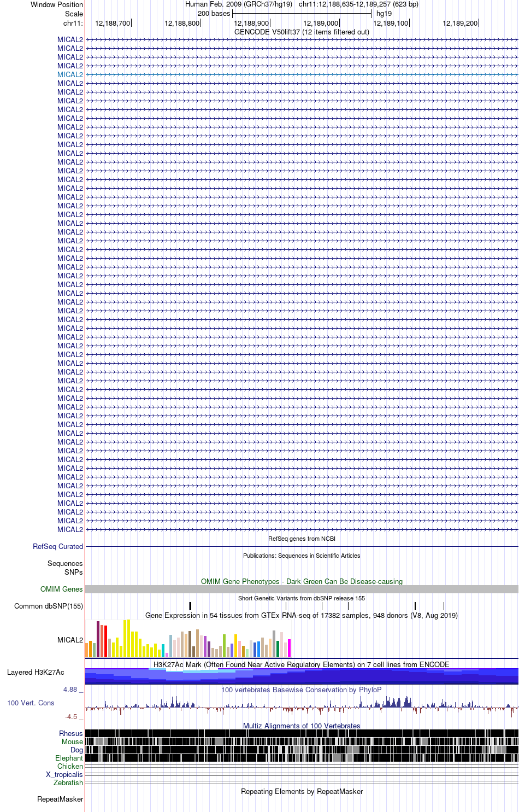The width and height of the screenshot is (519, 812).
Task: Click the gray OMIM Genes item bar
Action: pyautogui.click(x=302, y=589)
